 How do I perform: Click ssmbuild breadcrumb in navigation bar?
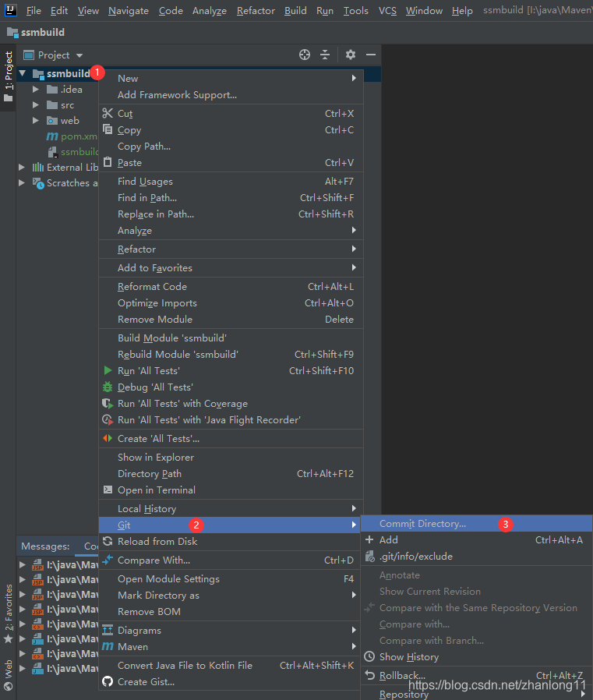click(36, 32)
